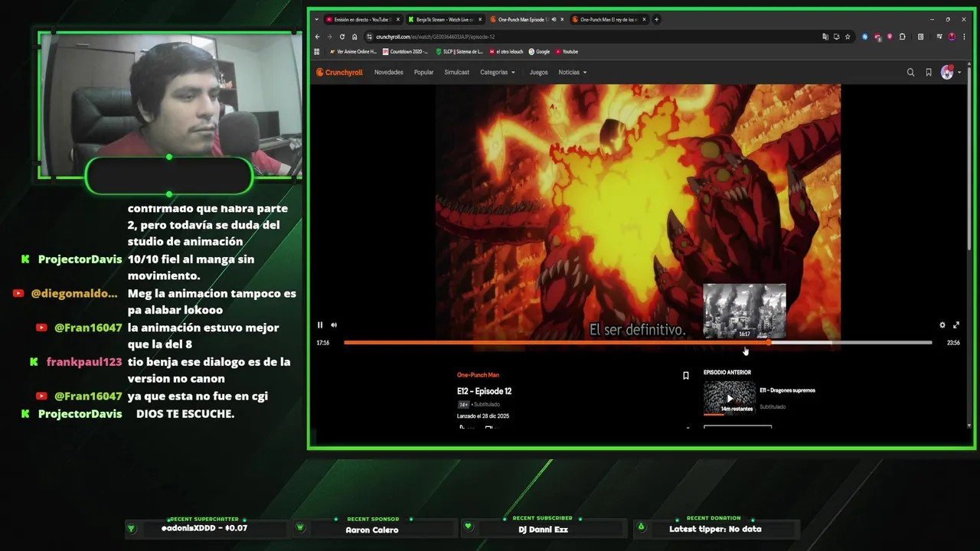Screen dimensions: 980x551
Task: Click chat username frankpaul123
Action: point(84,362)
